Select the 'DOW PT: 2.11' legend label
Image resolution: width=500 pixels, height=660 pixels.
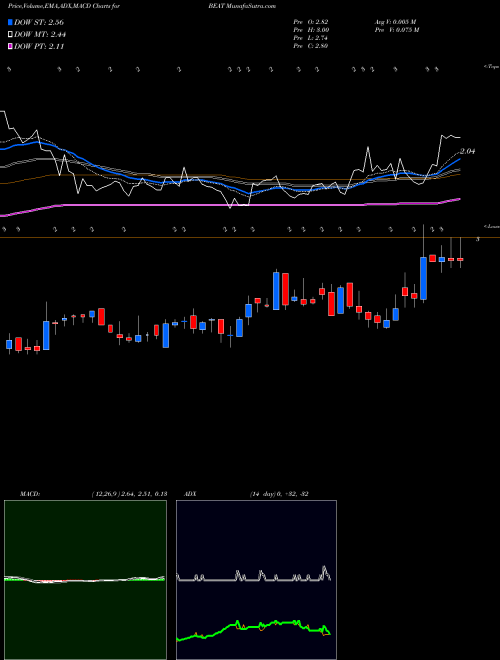pyautogui.click(x=39, y=46)
